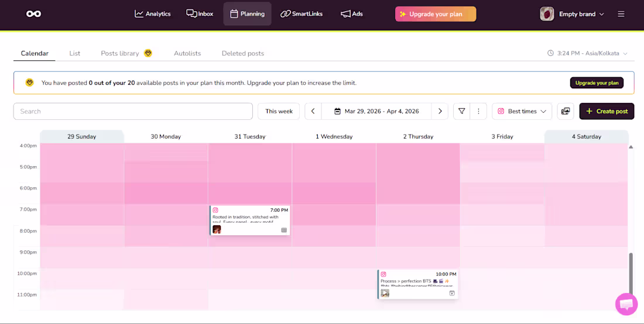Open the Deleted posts tab
The image size is (644, 324).
tap(243, 53)
